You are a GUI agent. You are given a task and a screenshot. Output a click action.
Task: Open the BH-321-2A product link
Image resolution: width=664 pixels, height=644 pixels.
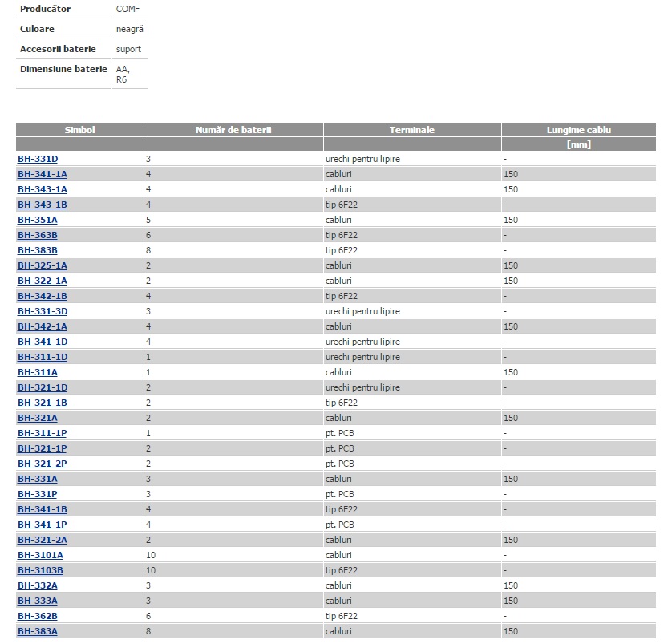(x=43, y=540)
